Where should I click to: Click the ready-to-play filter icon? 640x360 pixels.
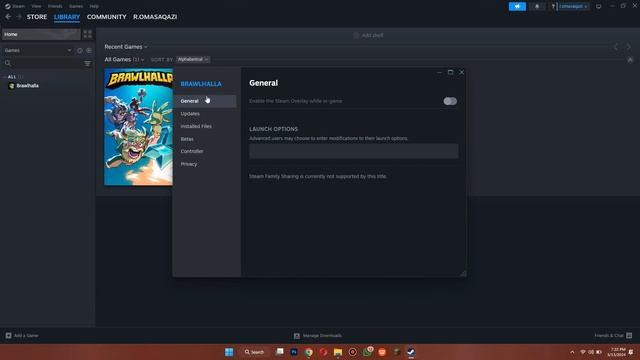(x=89, y=50)
